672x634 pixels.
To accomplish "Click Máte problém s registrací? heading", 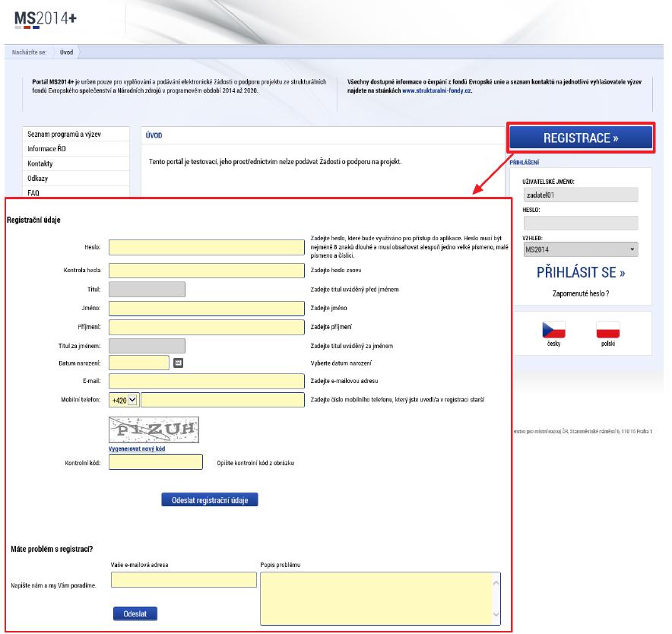I will click(x=52, y=549).
